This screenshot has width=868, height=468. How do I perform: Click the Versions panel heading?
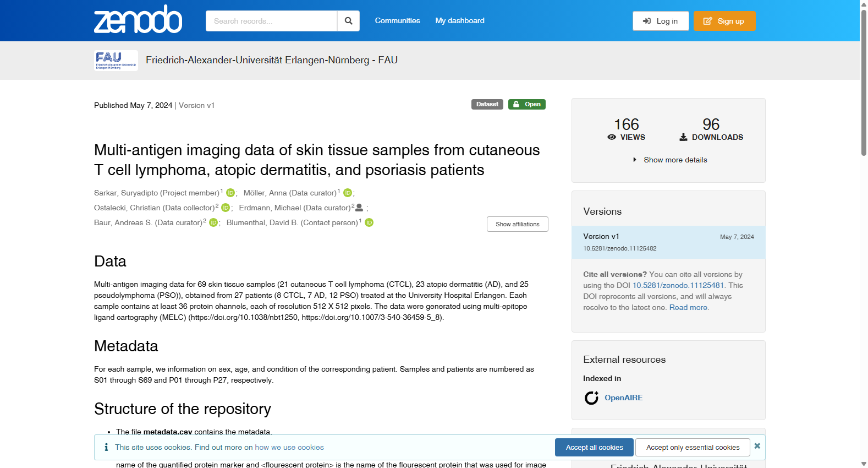[x=602, y=211]
